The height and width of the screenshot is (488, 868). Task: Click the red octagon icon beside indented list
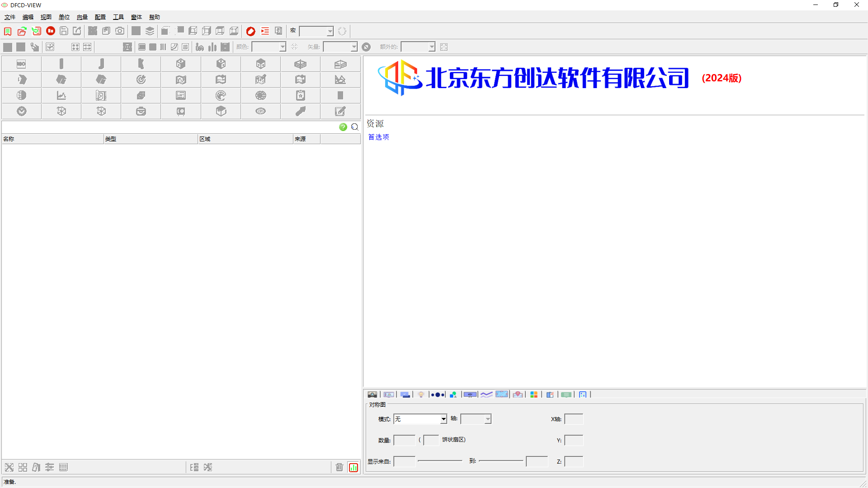tap(251, 31)
